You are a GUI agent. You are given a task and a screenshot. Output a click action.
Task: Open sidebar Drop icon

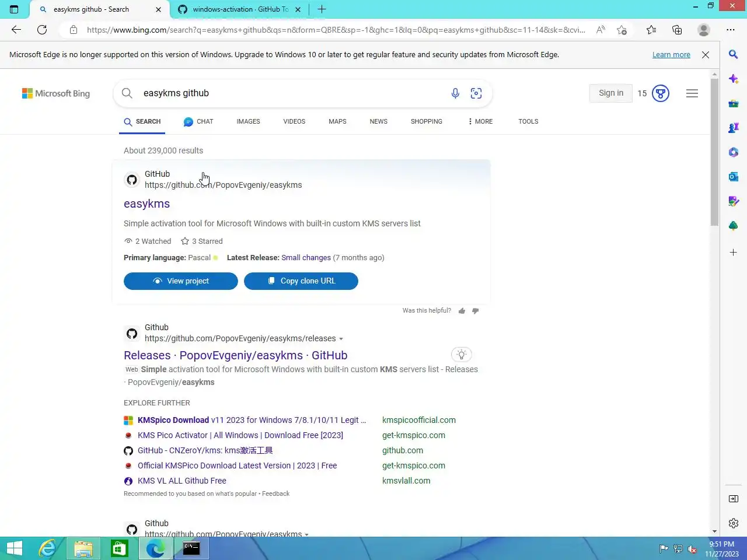(x=734, y=201)
